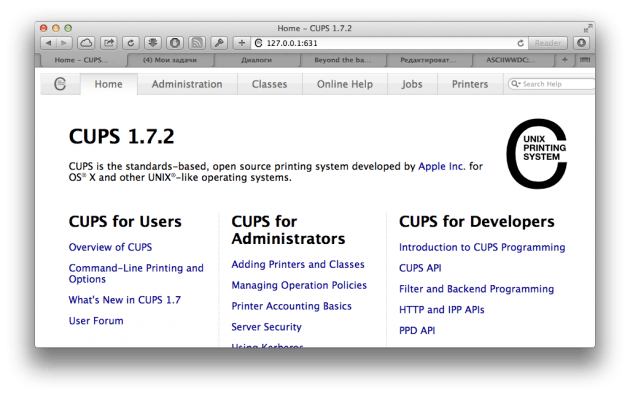This screenshot has width=630, height=396.
Task: Open the PPD API link
Action: 417,331
